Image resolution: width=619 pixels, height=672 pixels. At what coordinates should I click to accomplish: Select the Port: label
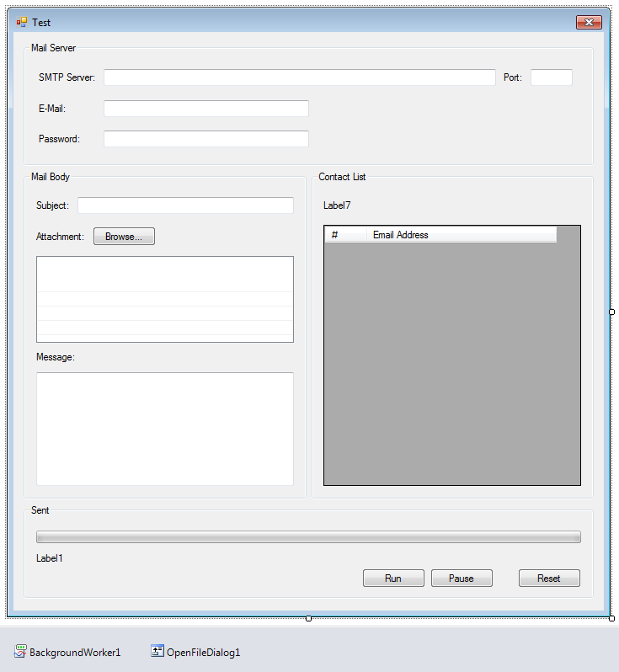pos(513,77)
